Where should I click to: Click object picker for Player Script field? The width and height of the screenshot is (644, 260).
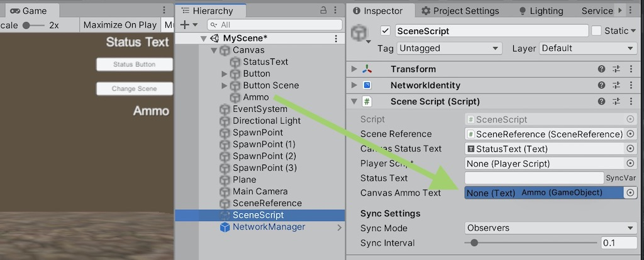(x=630, y=163)
